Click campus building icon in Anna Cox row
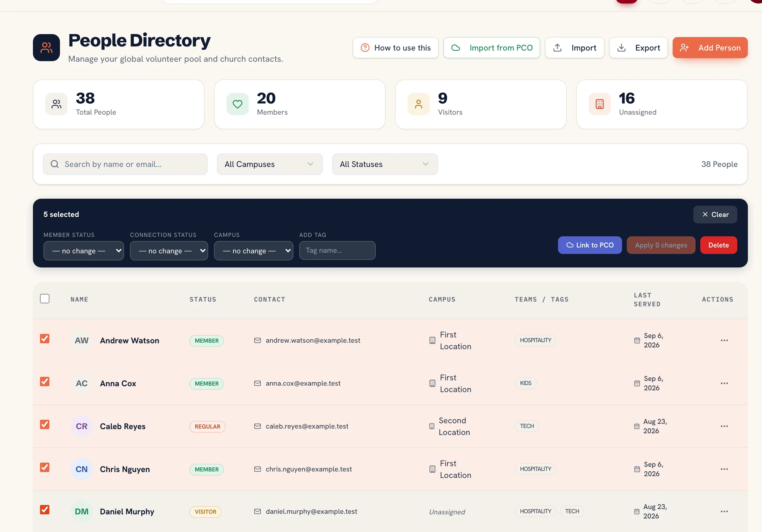The image size is (762, 532). click(x=432, y=383)
